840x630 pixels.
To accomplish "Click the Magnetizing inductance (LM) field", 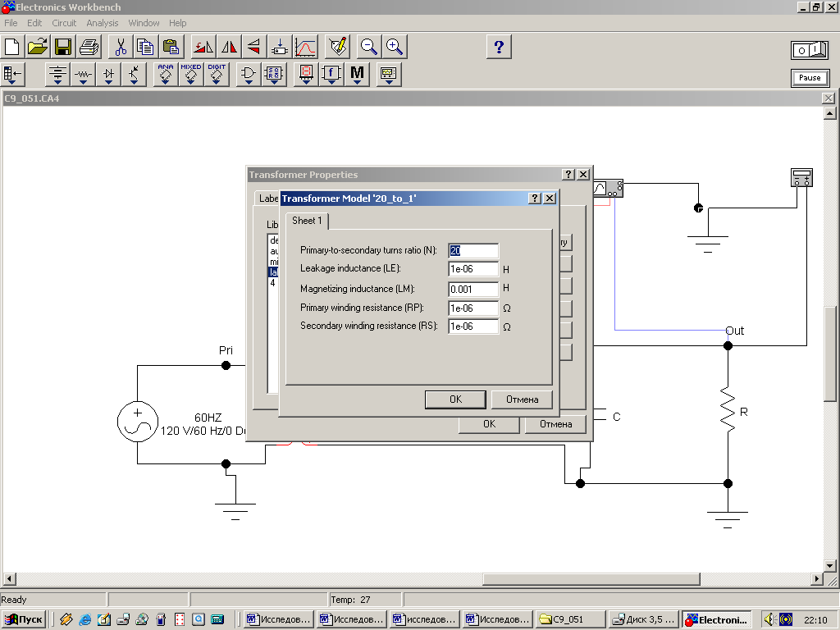I will click(473, 290).
